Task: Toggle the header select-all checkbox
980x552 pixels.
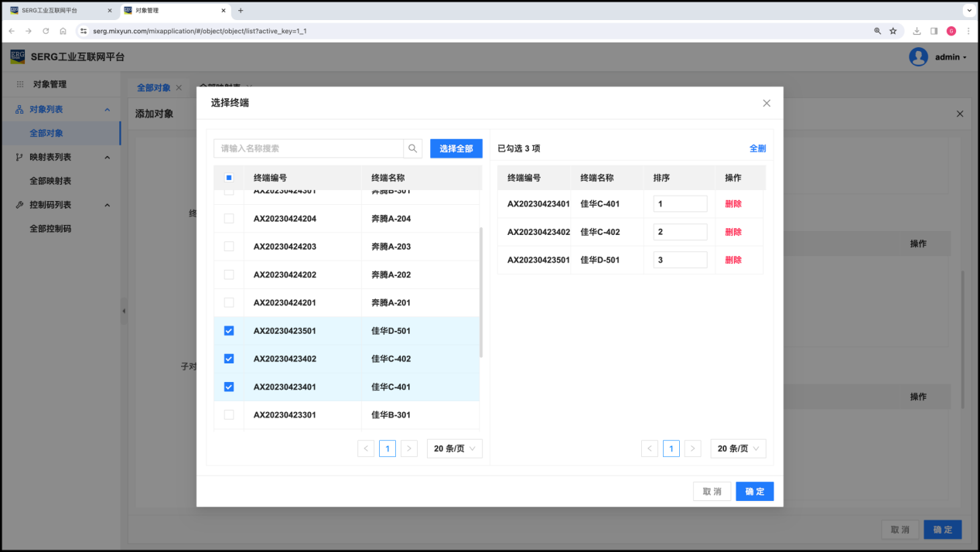Action: [x=229, y=178]
